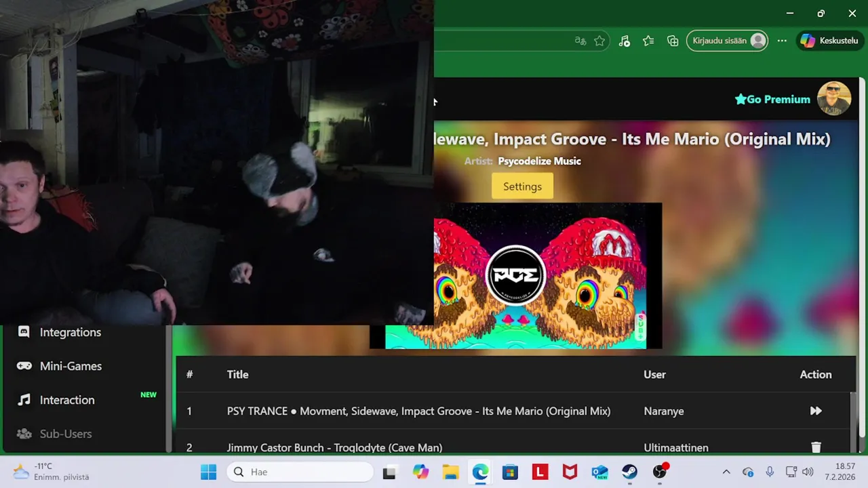
Task: Click the sidebar scrollbar
Action: pos(169,388)
